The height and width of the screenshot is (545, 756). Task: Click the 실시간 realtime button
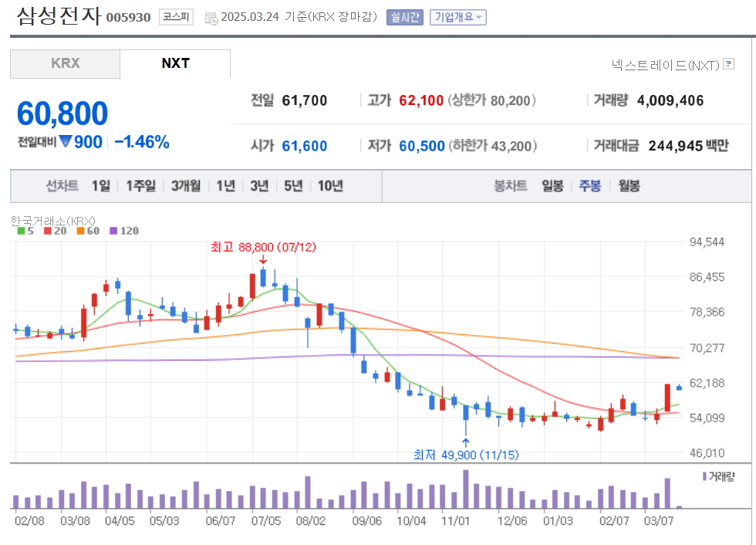[405, 17]
